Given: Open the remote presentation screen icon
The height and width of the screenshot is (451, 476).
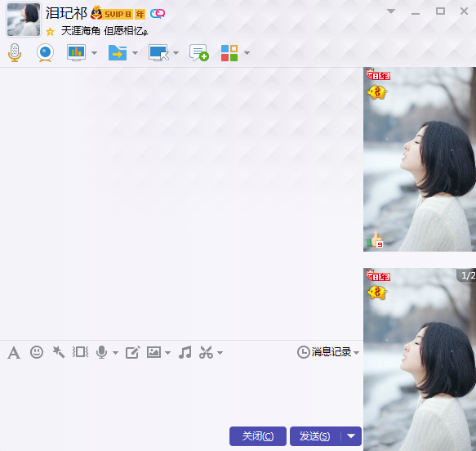Looking at the screenshot, I should point(76,53).
